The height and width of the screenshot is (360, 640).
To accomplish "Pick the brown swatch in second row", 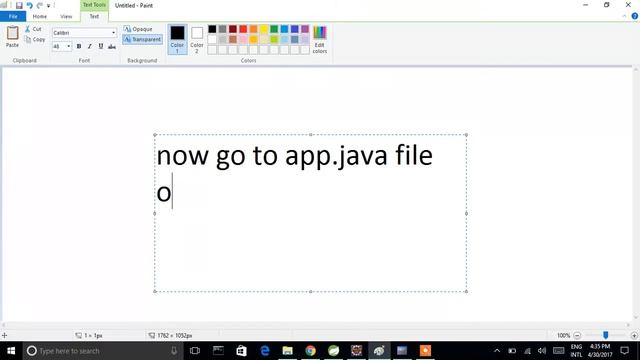I will tap(233, 40).
